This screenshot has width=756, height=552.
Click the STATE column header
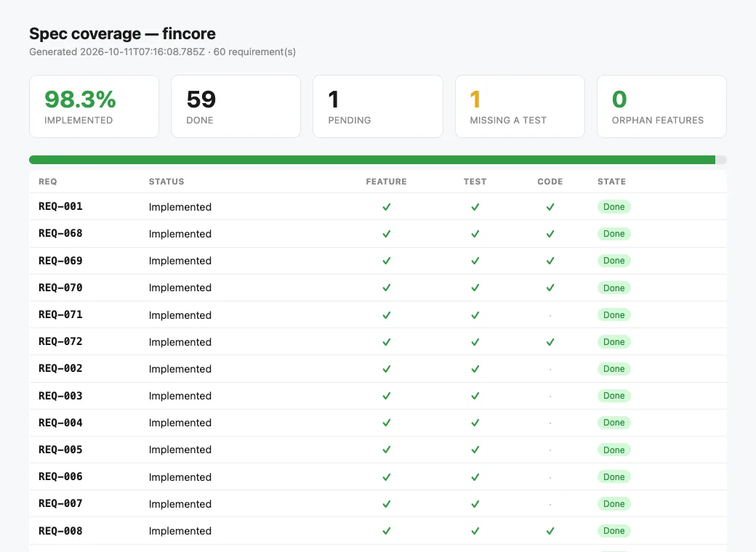[x=611, y=182]
